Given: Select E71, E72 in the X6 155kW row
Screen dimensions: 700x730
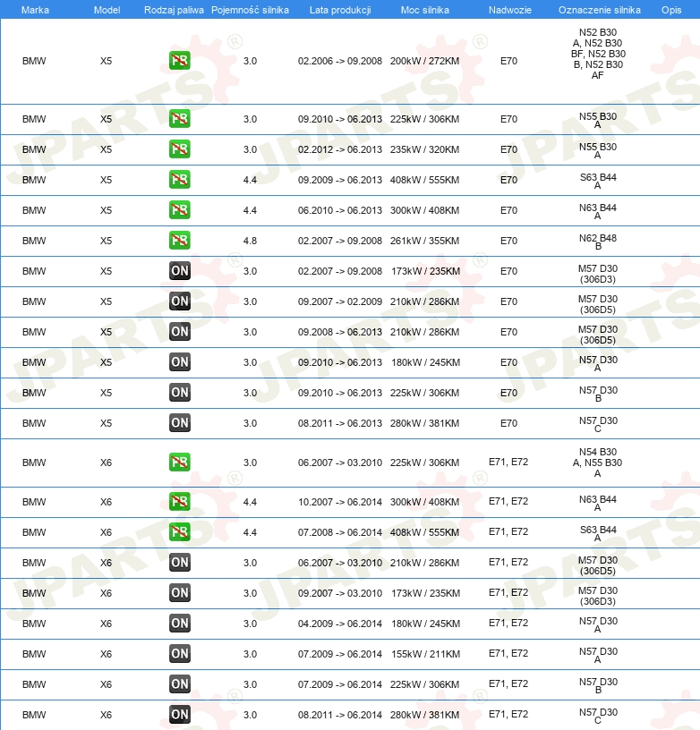Looking at the screenshot, I should coord(508,654).
